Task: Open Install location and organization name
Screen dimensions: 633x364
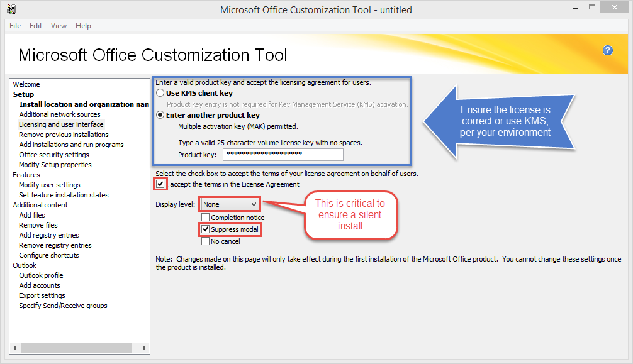Action: pyautogui.click(x=84, y=104)
